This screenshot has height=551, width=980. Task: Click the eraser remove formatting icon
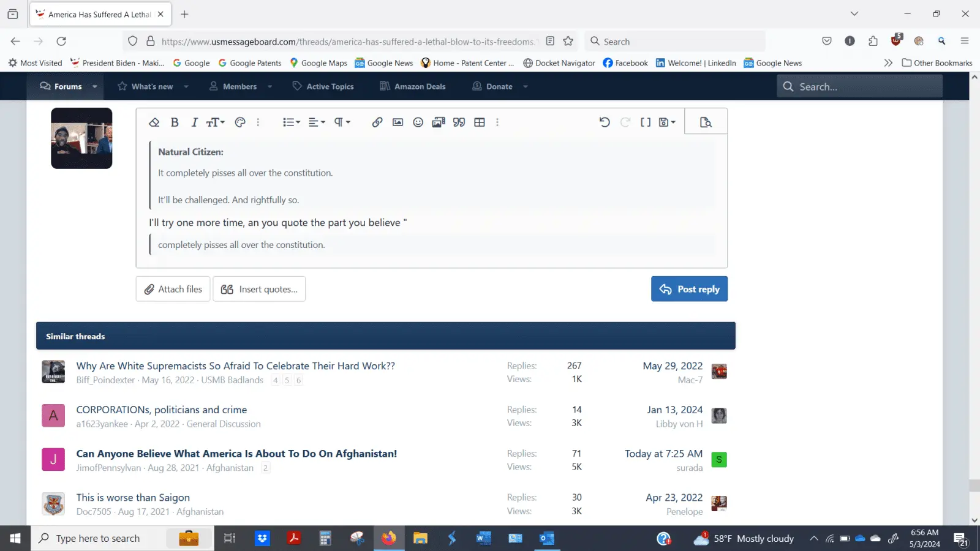coord(154,122)
